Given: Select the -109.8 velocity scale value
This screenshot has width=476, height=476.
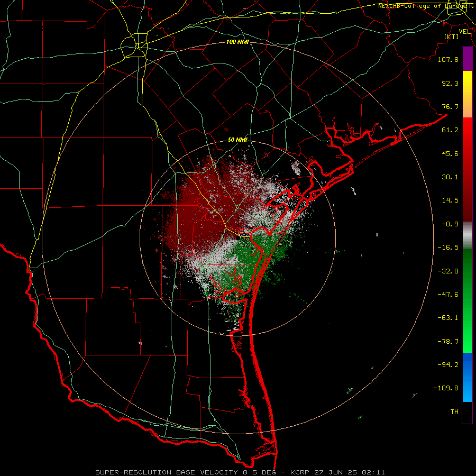Looking at the screenshot, I should tap(446, 388).
